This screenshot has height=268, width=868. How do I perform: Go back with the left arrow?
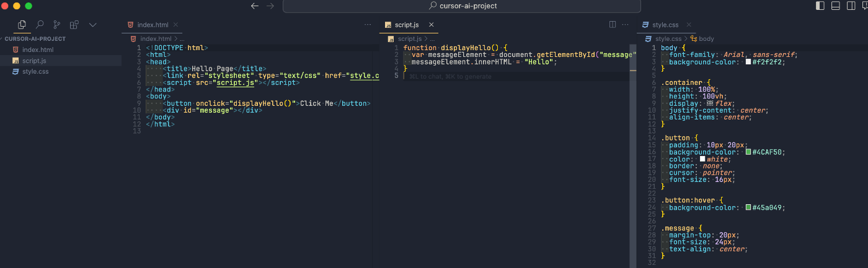click(254, 6)
